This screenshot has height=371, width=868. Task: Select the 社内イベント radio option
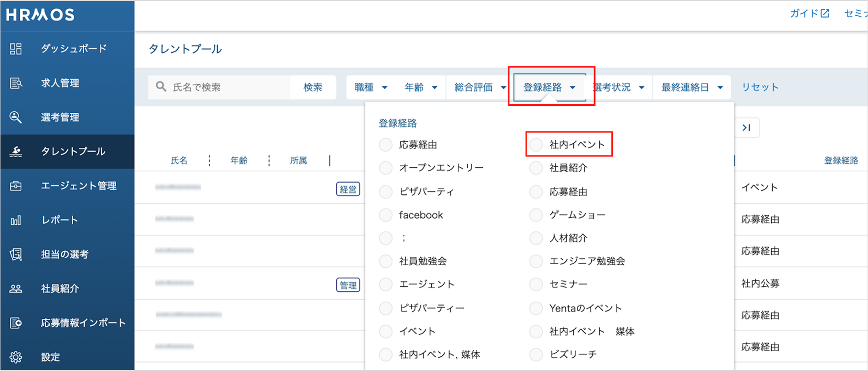[x=536, y=145]
